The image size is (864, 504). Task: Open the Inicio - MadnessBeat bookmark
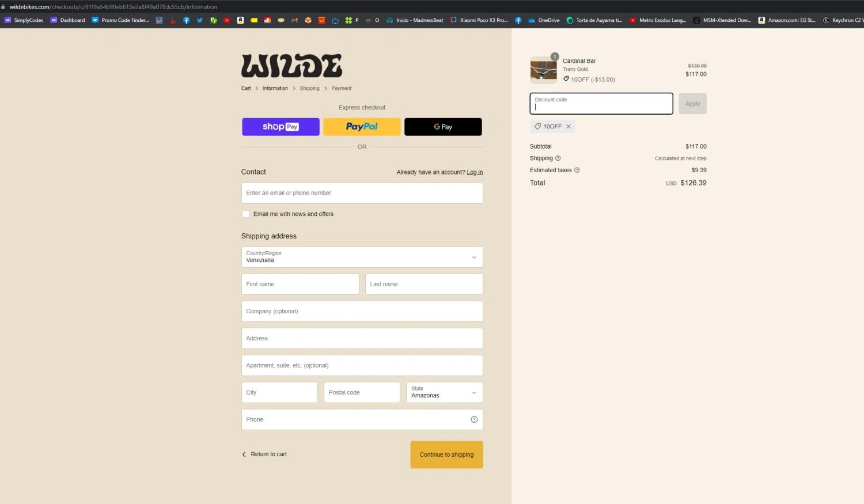tap(415, 20)
